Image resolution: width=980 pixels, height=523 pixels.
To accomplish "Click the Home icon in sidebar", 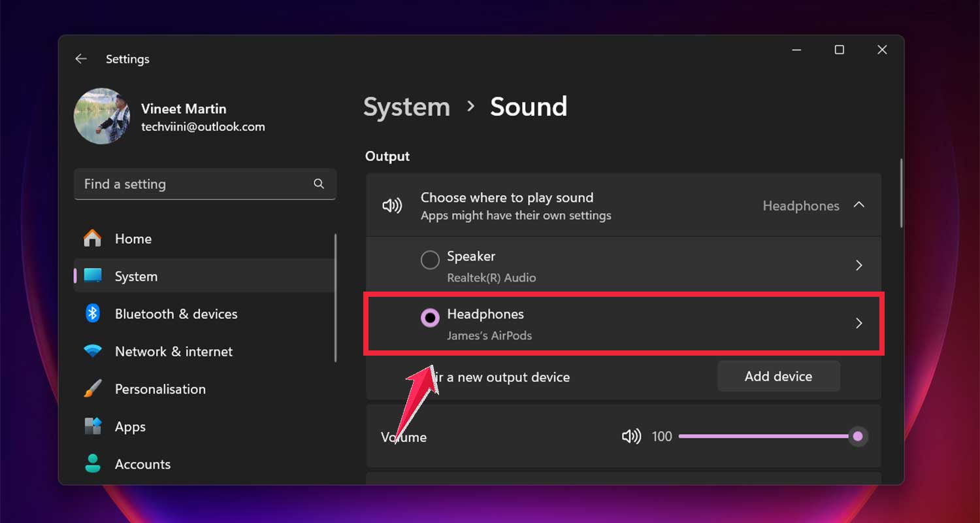I will click(x=93, y=239).
